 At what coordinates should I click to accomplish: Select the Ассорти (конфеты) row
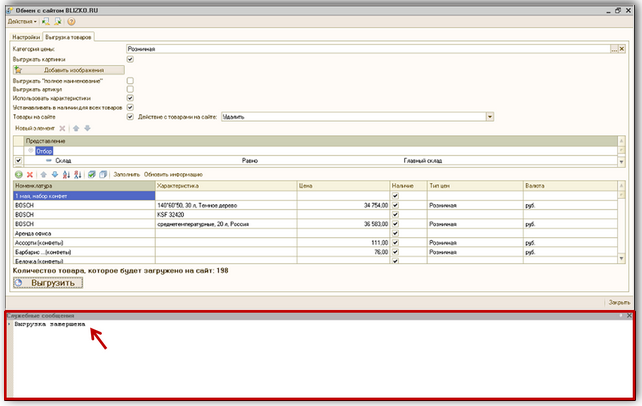click(x=84, y=243)
